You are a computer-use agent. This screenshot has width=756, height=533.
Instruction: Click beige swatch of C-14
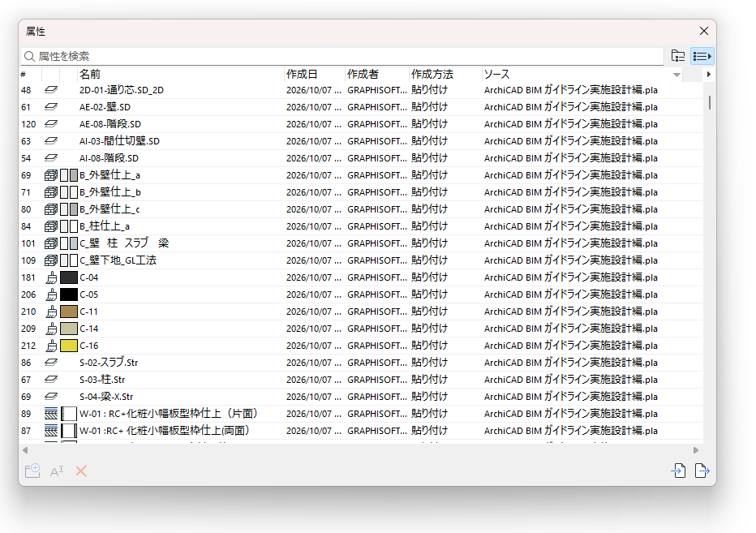coord(69,329)
